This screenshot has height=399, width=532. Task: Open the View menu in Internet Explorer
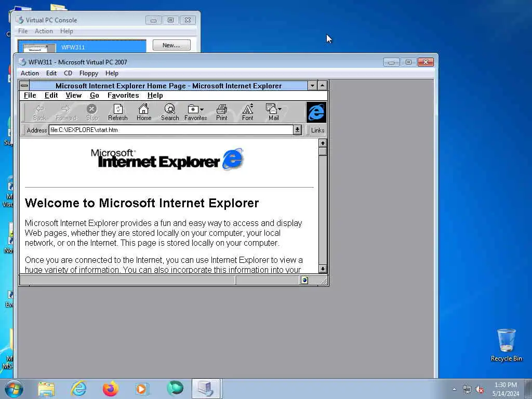click(x=74, y=96)
